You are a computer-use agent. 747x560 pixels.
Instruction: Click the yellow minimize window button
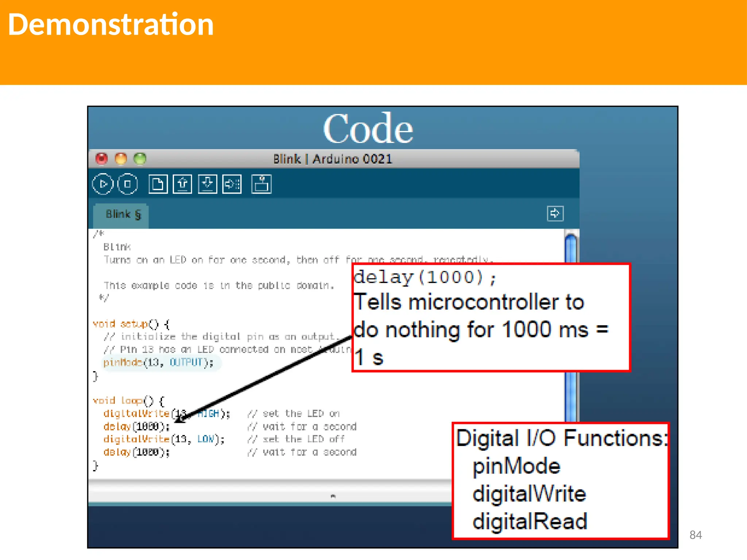(x=121, y=159)
